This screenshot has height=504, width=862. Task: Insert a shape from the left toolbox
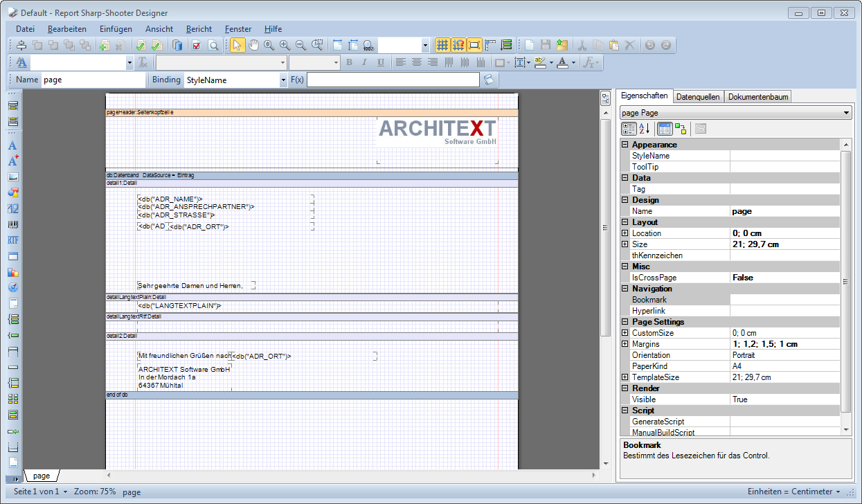pos(13,192)
